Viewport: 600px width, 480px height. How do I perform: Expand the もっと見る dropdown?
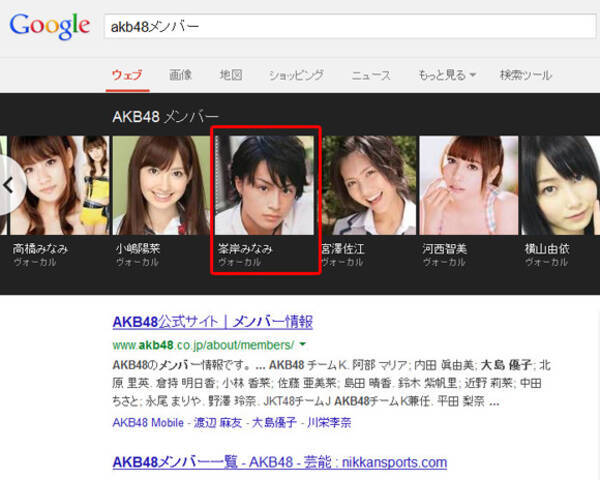coord(447,75)
